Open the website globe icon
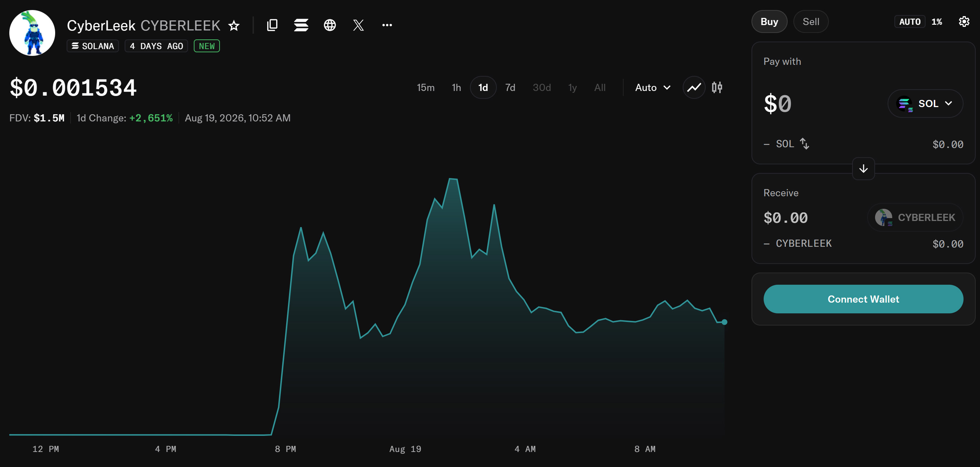 point(330,25)
